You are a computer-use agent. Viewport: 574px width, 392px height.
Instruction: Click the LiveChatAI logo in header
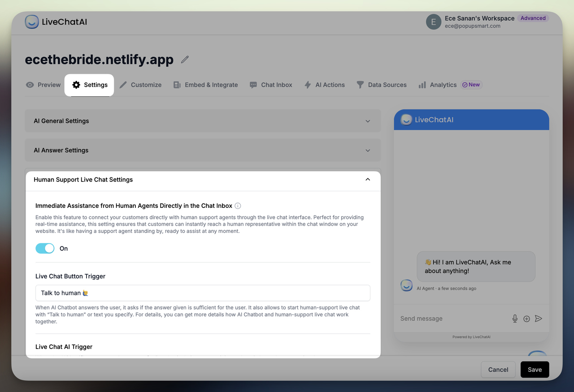[56, 22]
